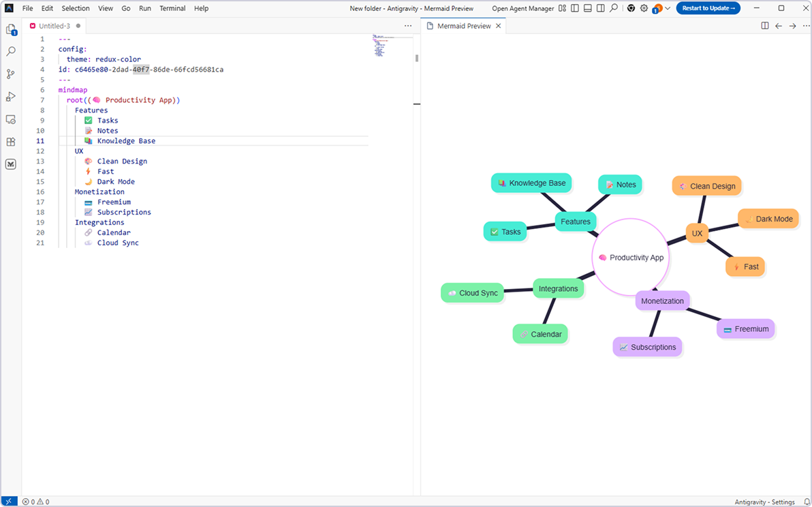
Task: Toggle the primary side bar layout button
Action: tap(575, 8)
